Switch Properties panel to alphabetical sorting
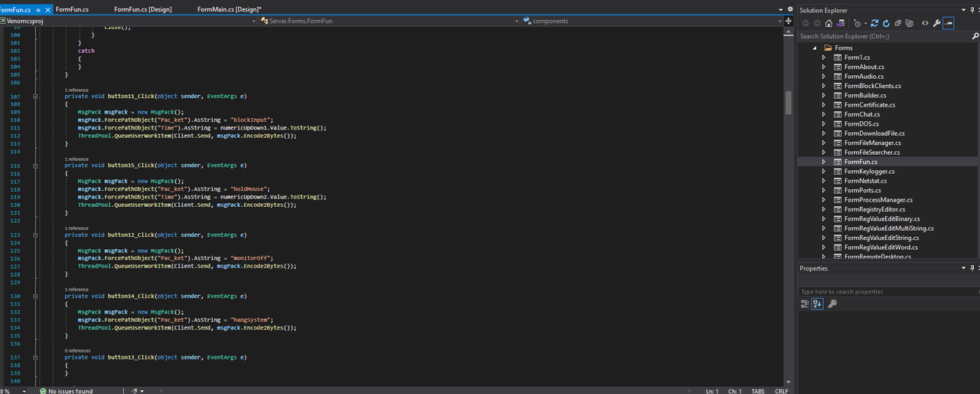This screenshot has width=980, height=394. click(818, 304)
